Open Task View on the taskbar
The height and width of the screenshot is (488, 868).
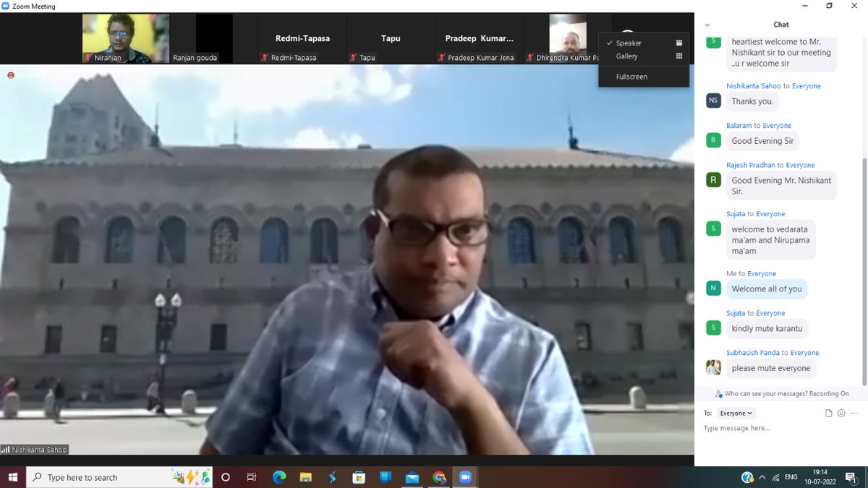coord(252,477)
